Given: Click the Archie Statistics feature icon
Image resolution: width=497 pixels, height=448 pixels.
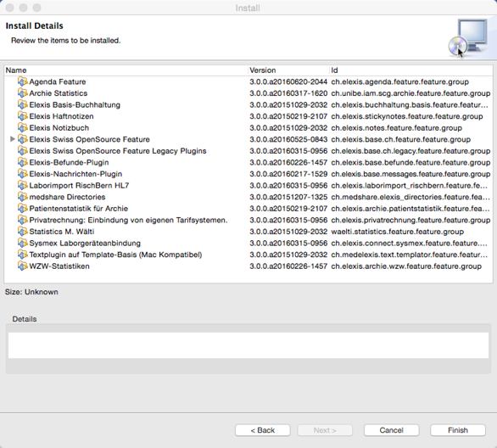Looking at the screenshot, I should (x=23, y=93).
